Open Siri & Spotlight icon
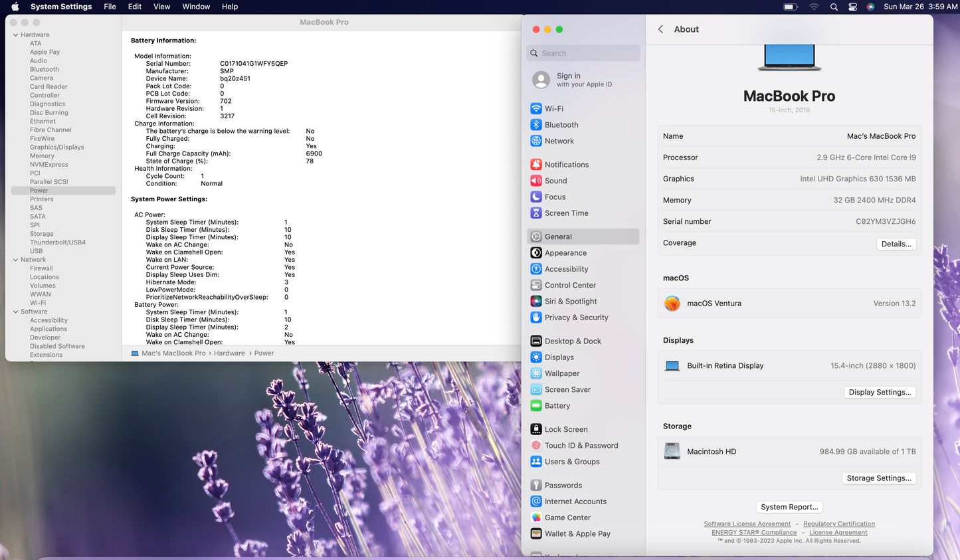 tap(536, 302)
